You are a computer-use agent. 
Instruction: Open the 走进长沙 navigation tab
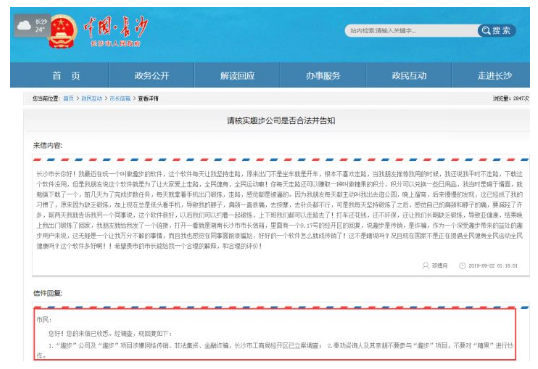(x=494, y=76)
